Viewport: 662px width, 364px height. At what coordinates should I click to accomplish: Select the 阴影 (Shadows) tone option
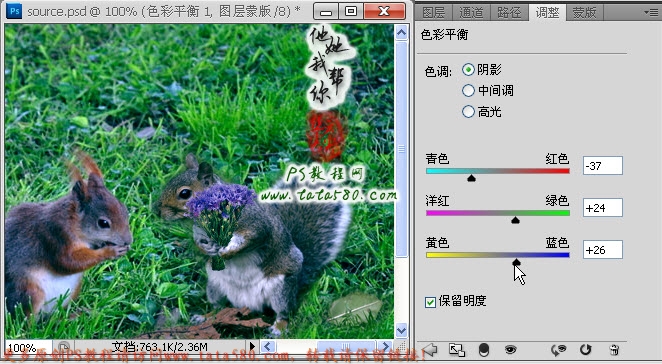[x=468, y=69]
